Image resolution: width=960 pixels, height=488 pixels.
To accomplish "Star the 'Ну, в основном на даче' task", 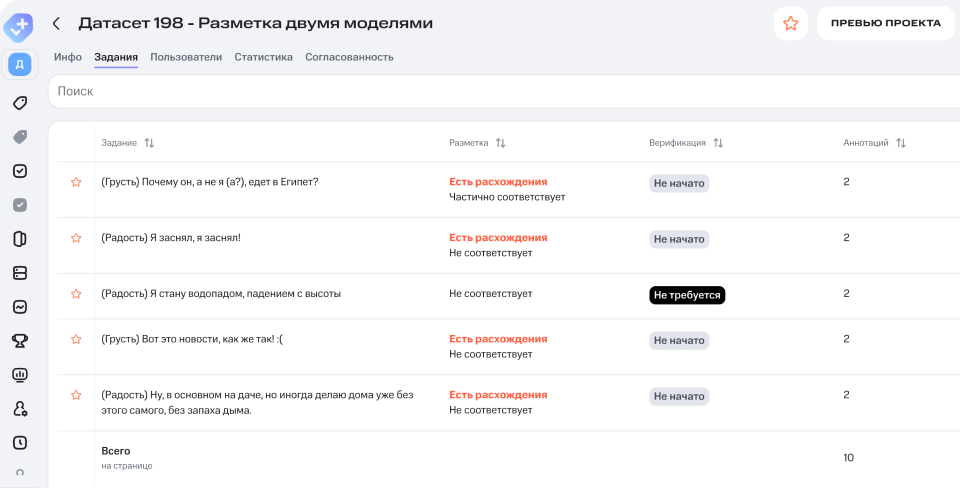I will [x=76, y=395].
